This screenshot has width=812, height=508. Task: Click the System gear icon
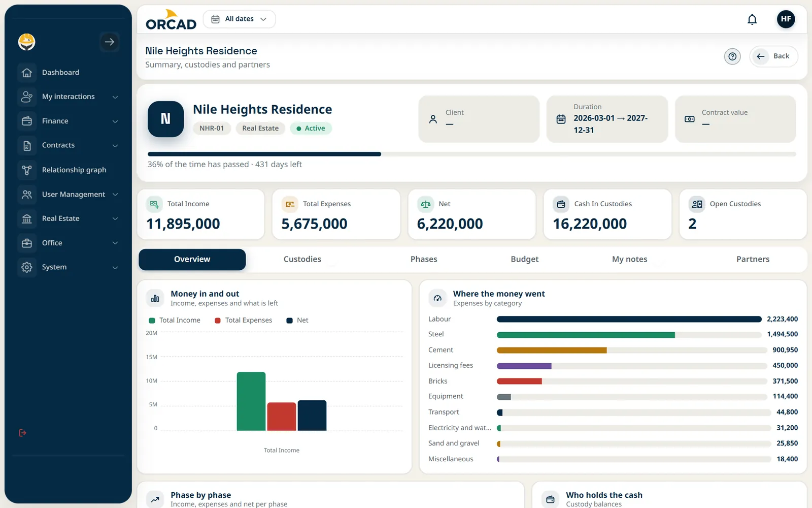tap(27, 267)
